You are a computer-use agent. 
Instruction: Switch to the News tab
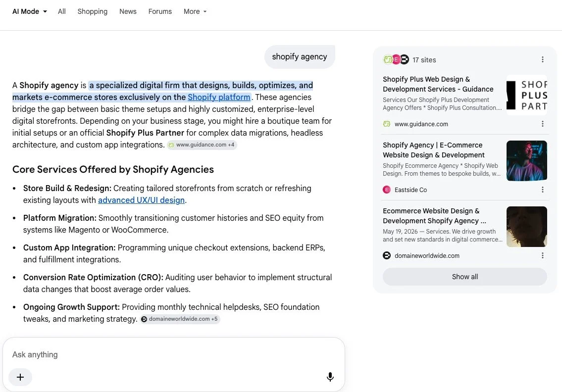point(128,11)
